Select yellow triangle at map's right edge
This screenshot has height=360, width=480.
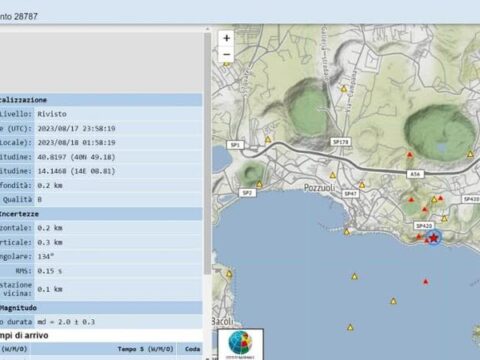(470, 154)
